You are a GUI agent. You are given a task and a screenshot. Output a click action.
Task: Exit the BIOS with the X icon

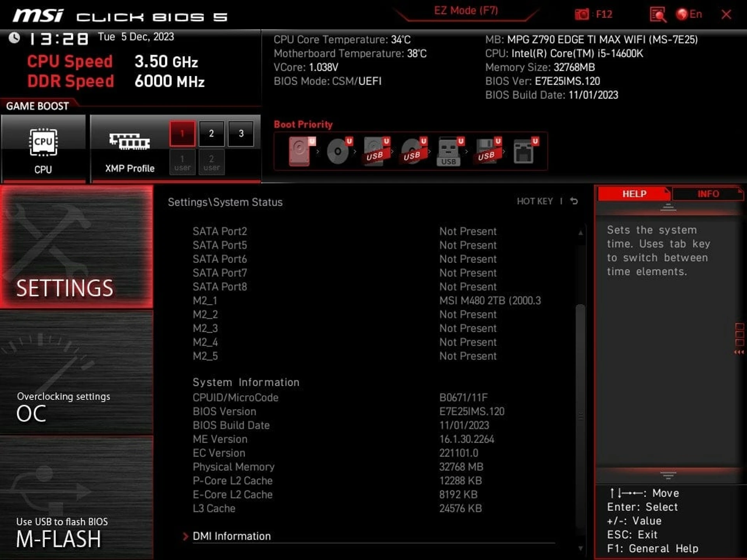coord(726,14)
